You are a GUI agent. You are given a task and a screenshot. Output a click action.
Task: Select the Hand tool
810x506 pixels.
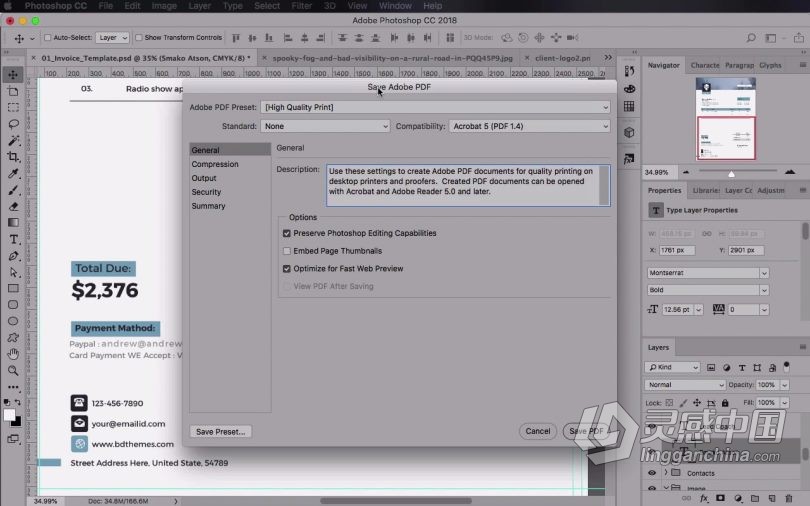[13, 354]
